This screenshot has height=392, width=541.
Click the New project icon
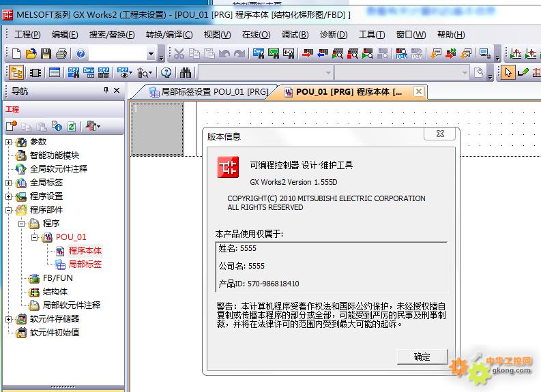[16, 54]
